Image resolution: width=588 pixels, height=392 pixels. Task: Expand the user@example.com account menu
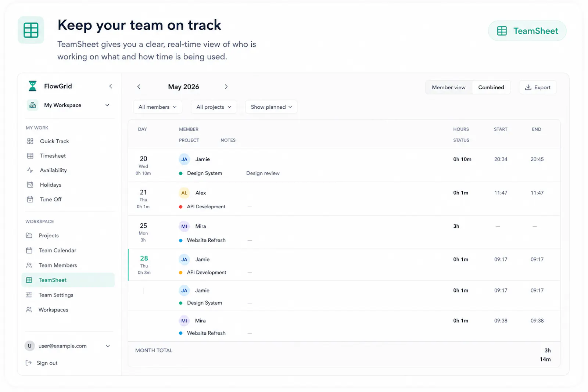click(x=108, y=346)
